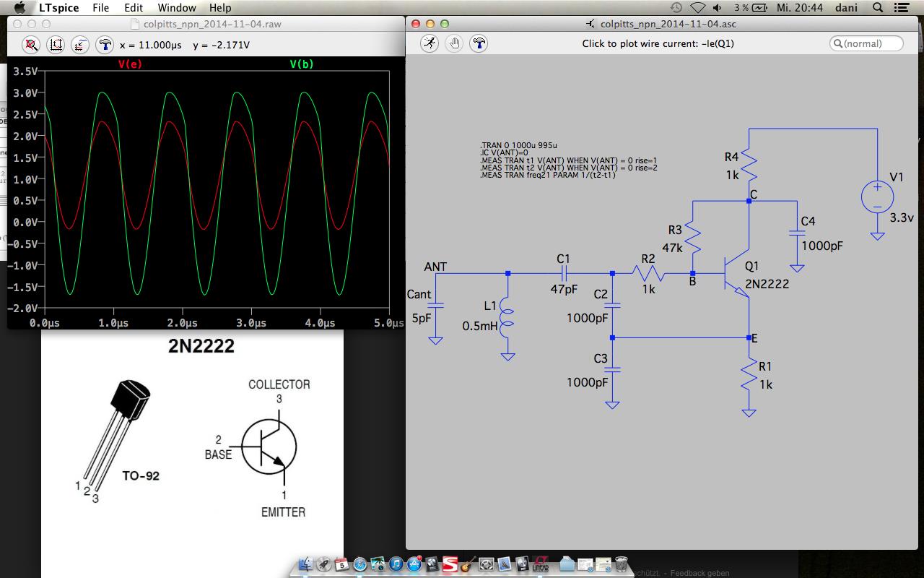Click the Feedback geben link at bottom
This screenshot has height=578, width=924.
click(x=699, y=573)
